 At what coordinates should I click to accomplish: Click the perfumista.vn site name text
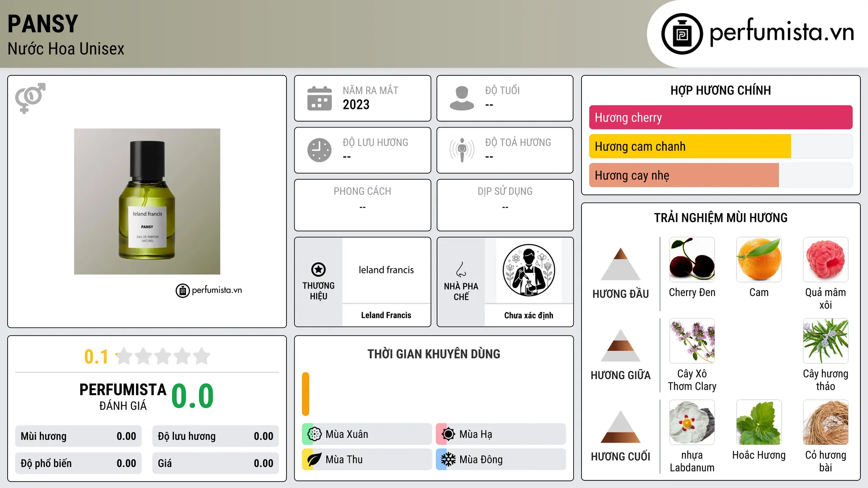pyautogui.click(x=782, y=31)
